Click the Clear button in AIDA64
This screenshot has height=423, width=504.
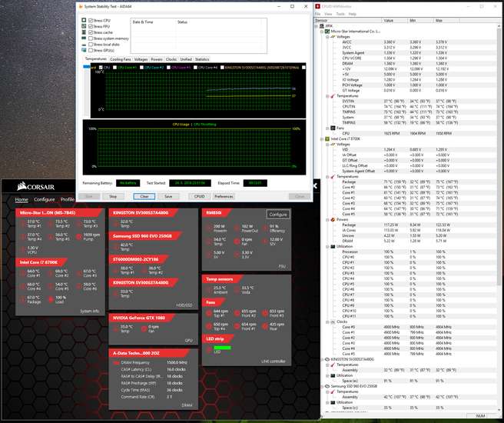144,196
